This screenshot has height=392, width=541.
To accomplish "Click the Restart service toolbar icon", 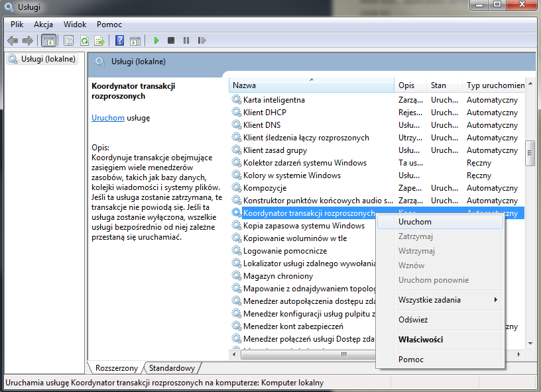I will 202,40.
